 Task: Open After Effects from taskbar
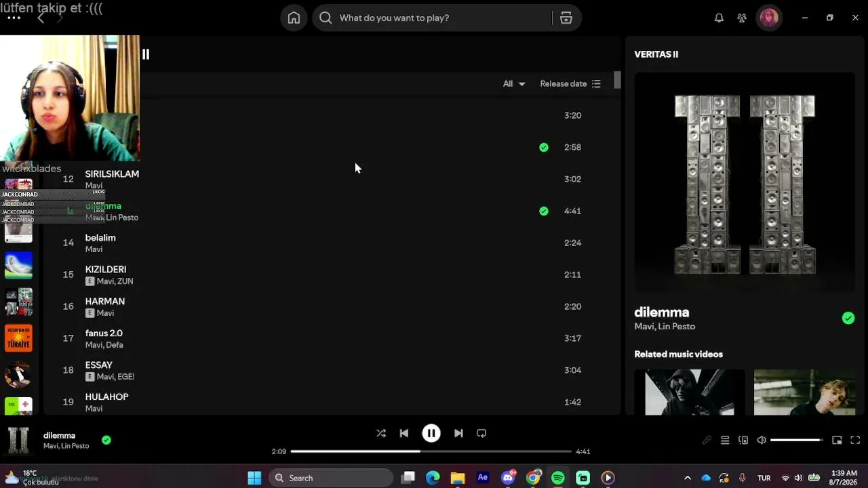point(483,478)
